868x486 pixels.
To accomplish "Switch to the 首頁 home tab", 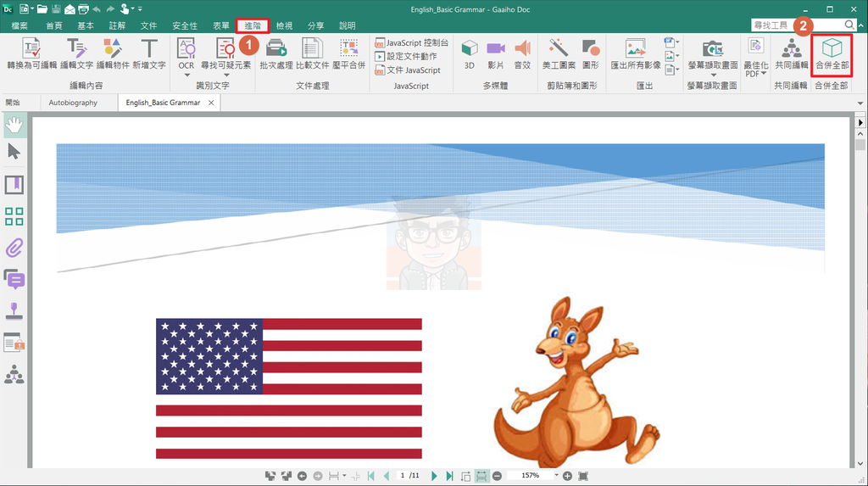I will click(x=53, y=25).
